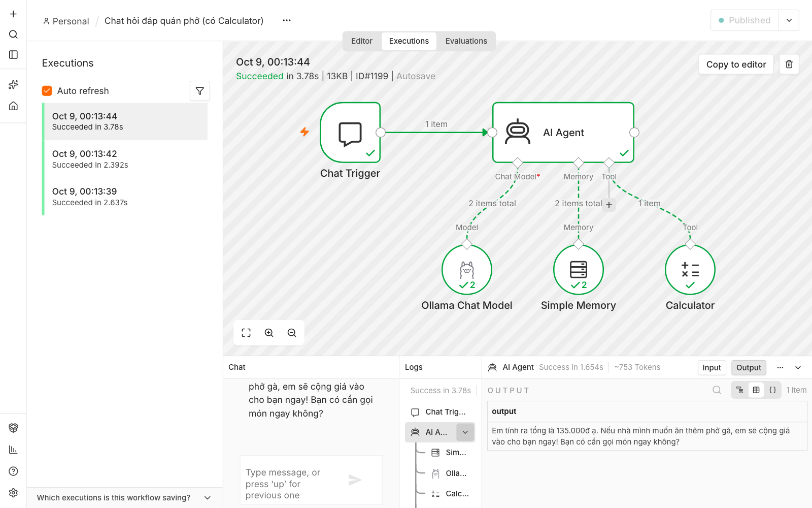Click the Published button
Screen dimensions: 812x508
pos(745,20)
